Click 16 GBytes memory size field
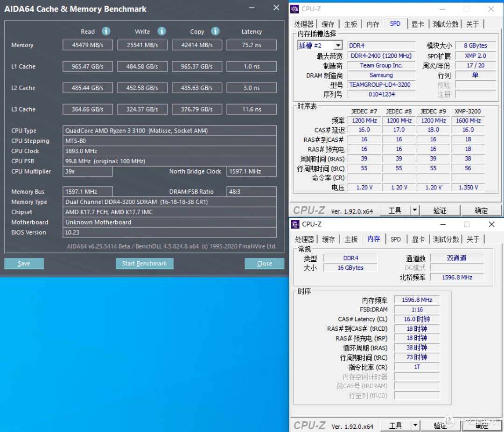The height and width of the screenshot is (432, 504). click(x=350, y=268)
